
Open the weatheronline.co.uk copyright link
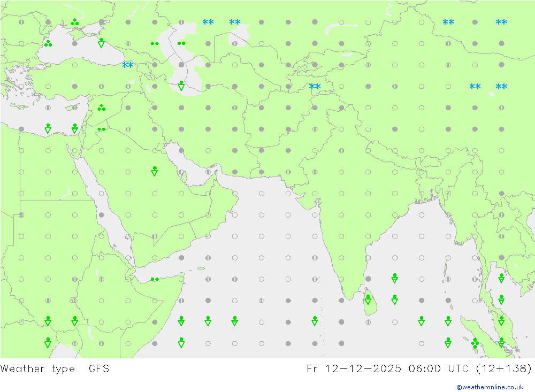490,387
